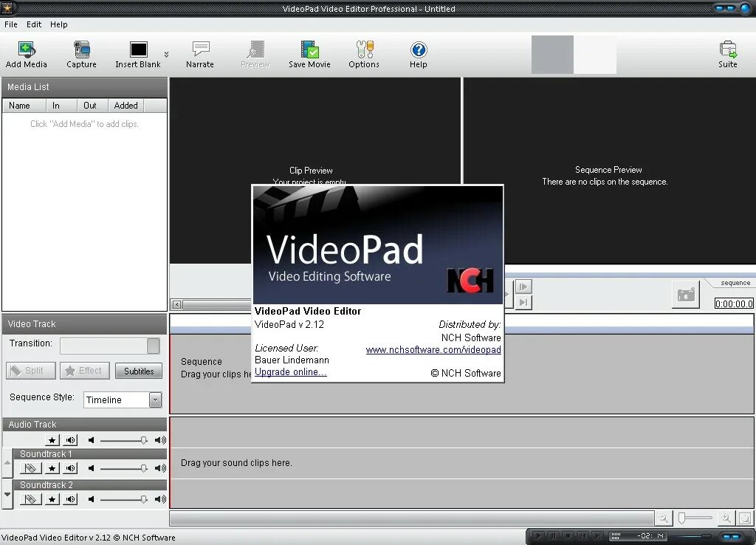Click the VideoPad star icon in title bar
This screenshot has width=756, height=545.
(7, 7)
